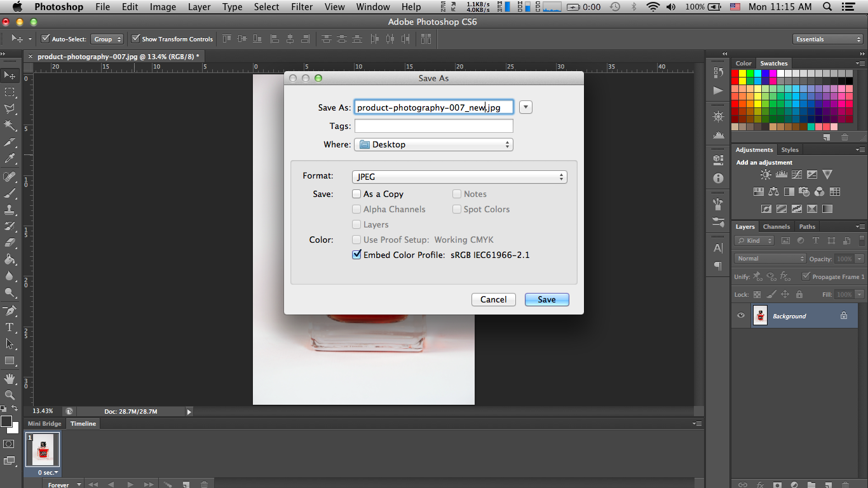Add a Photo Filter adjustment
Image resolution: width=868 pixels, height=488 pixels.
coord(804,191)
